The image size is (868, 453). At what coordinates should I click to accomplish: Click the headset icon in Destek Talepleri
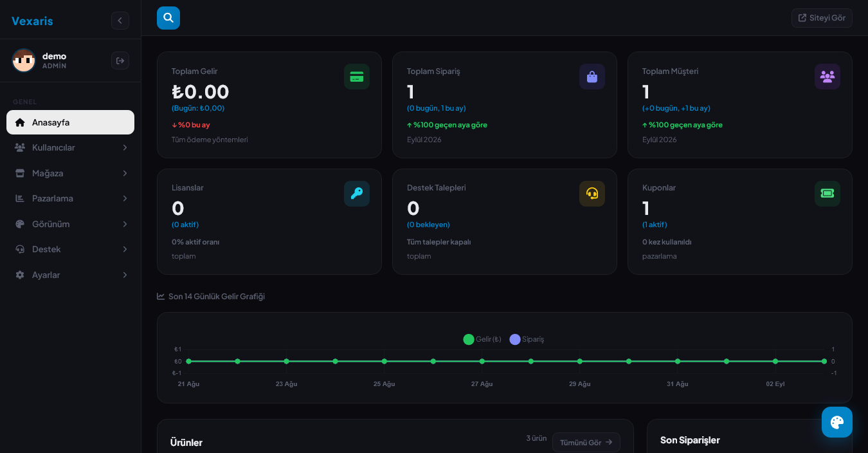click(592, 193)
